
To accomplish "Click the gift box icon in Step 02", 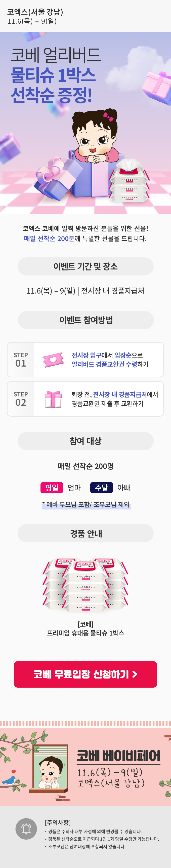I will tap(53, 399).
